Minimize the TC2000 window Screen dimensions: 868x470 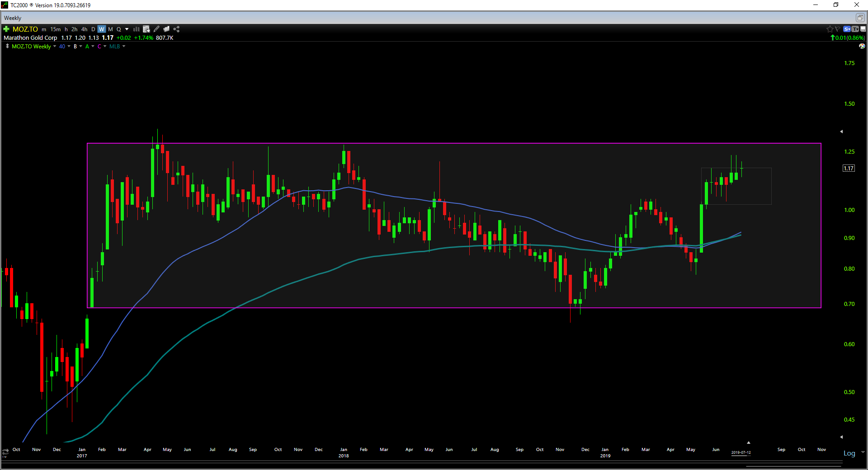(816, 5)
